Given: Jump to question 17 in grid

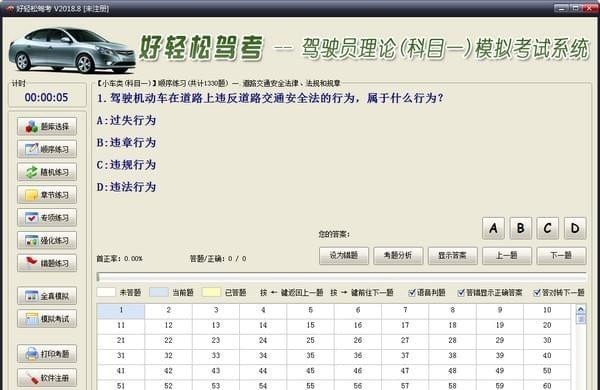Looking at the screenshot, I should 405,326.
